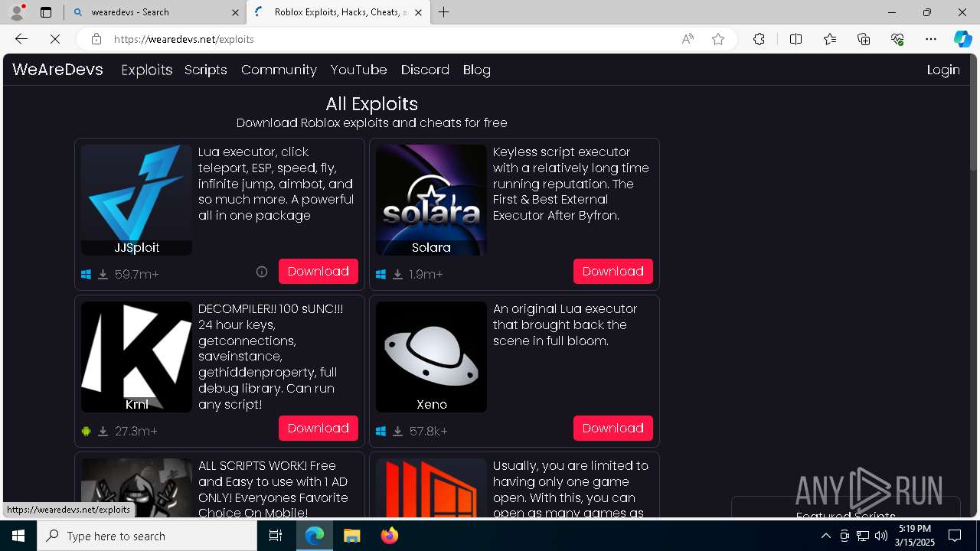Open Collections icon in toolbar
This screenshot has height=551, width=980.
(864, 39)
